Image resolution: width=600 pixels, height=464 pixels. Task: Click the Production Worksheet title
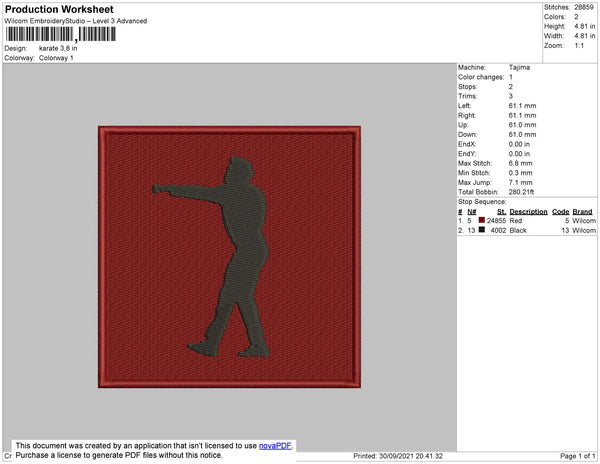pyautogui.click(x=59, y=10)
